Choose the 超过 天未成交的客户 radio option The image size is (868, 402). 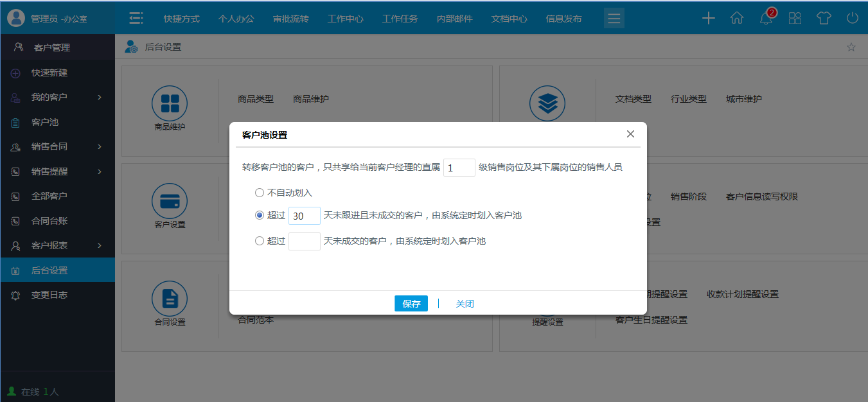pyautogui.click(x=260, y=241)
